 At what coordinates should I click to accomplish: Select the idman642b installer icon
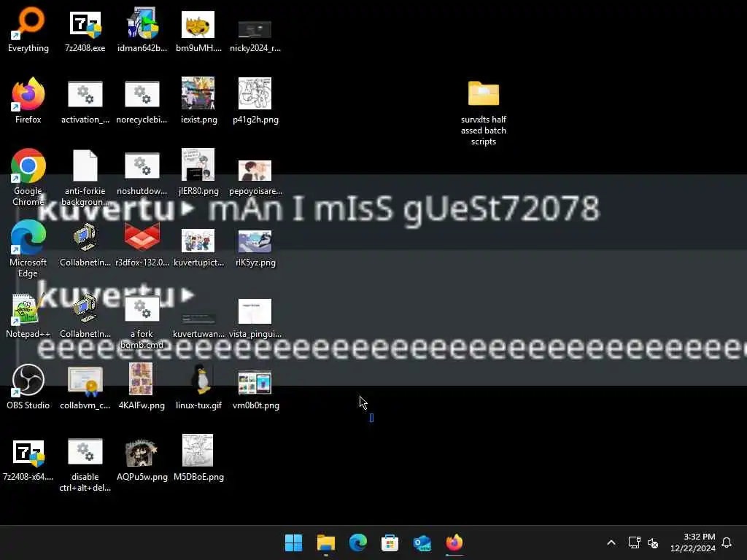click(x=142, y=29)
